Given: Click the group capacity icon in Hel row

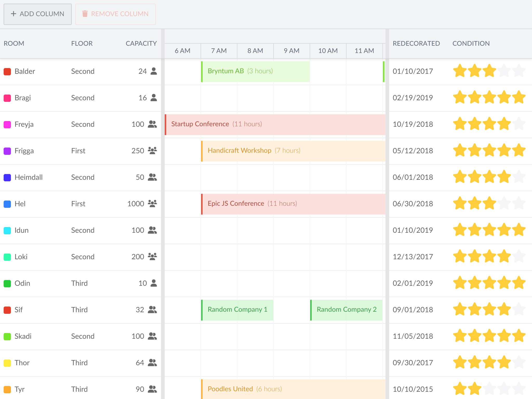Looking at the screenshot, I should 152,203.
